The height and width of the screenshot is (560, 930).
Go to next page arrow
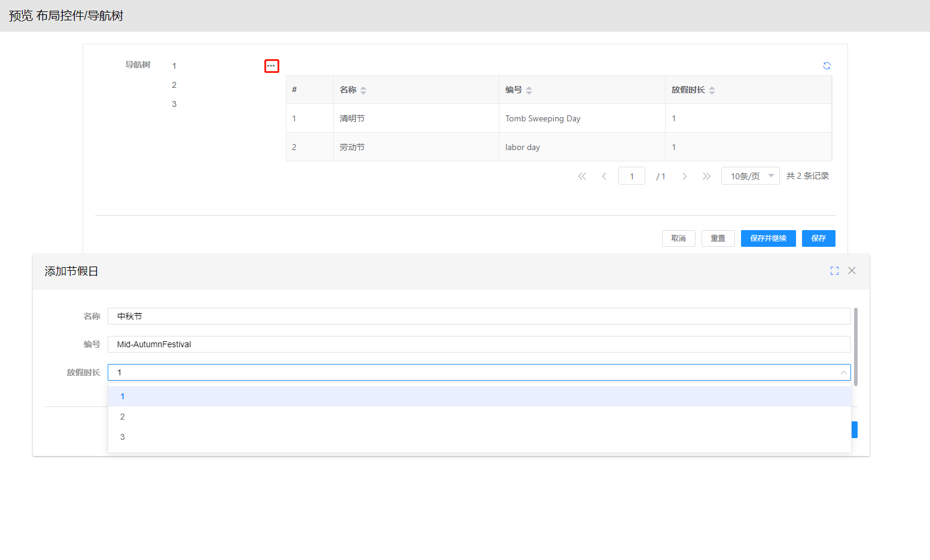(x=684, y=176)
